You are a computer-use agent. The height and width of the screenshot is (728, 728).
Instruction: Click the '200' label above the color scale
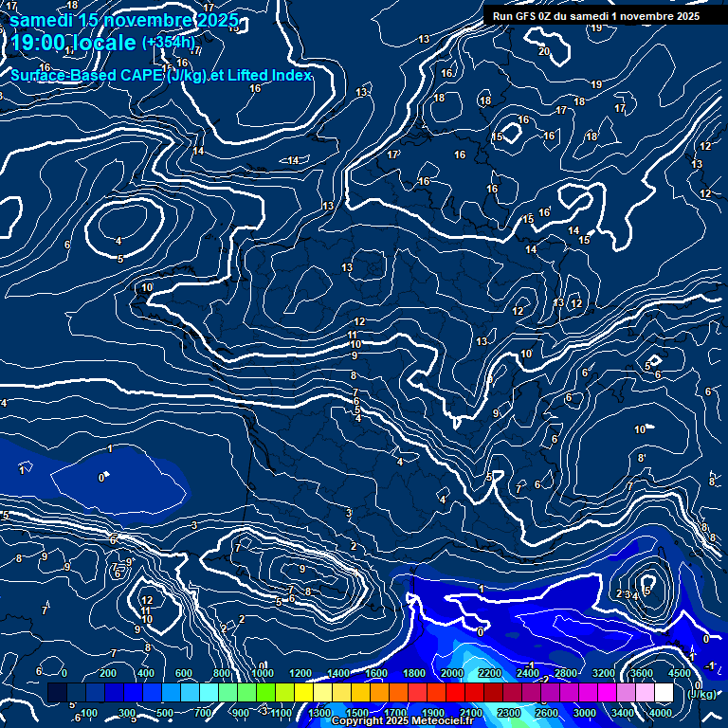pyautogui.click(x=108, y=673)
